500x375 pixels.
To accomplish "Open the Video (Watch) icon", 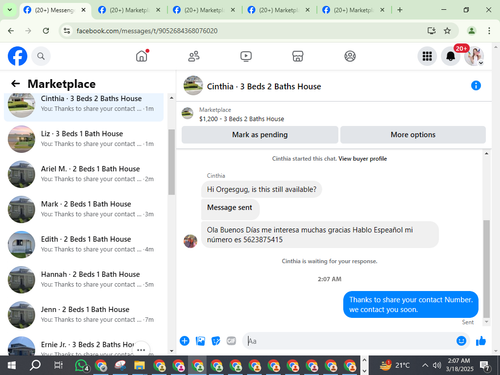I will (246, 56).
